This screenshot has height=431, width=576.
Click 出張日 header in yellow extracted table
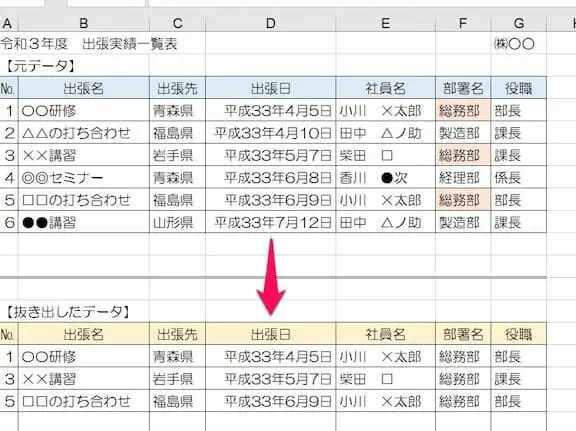coord(271,334)
